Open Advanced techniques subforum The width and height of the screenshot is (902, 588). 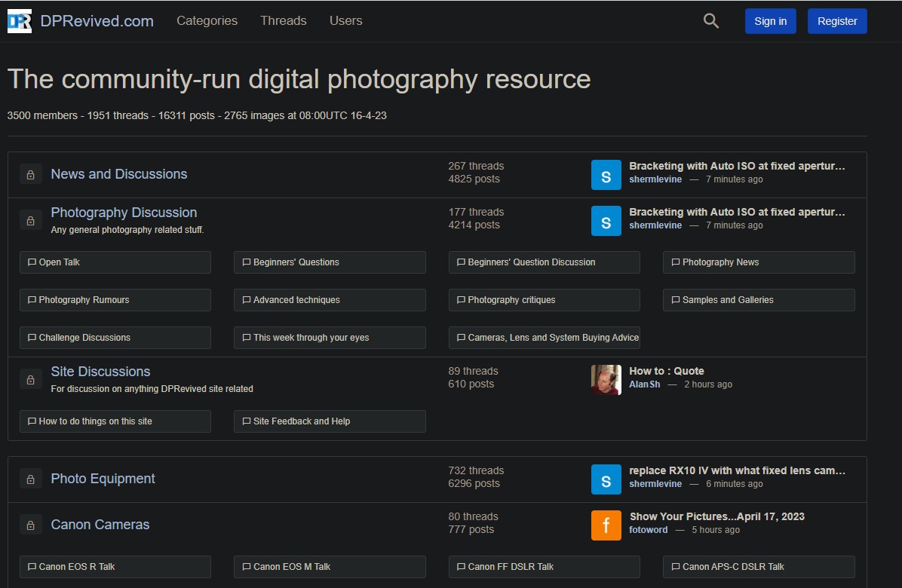(330, 300)
